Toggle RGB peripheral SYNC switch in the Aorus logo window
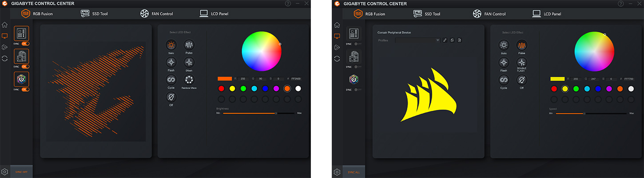 (25, 89)
